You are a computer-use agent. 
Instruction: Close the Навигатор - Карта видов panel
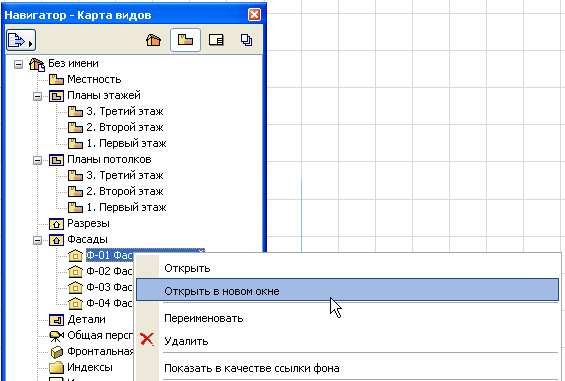pyautogui.click(x=254, y=15)
